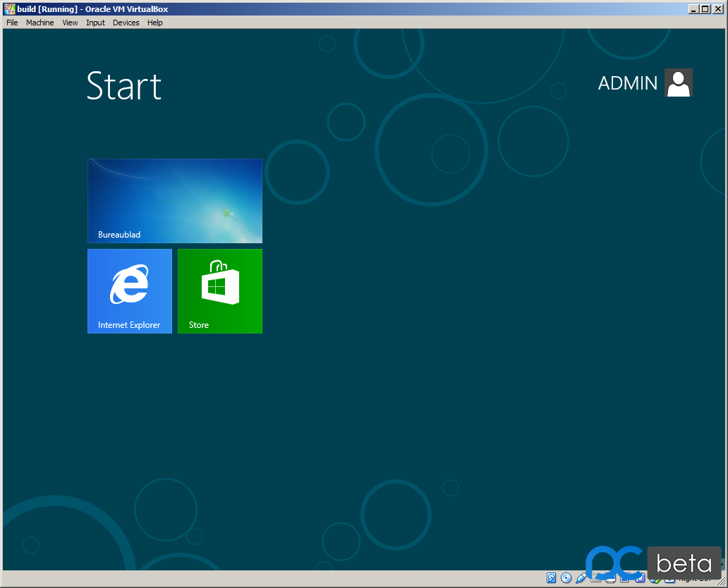Open the View menu
The image size is (728, 588).
(x=70, y=23)
